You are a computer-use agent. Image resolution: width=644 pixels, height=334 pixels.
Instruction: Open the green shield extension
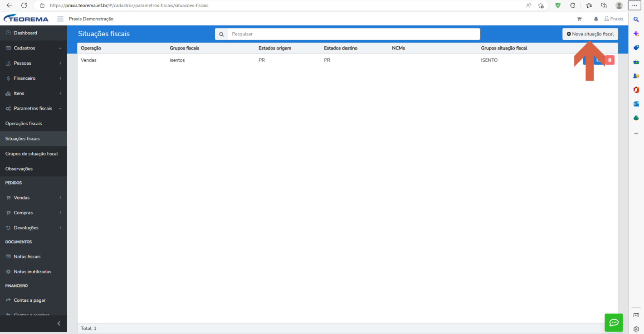[x=558, y=5]
